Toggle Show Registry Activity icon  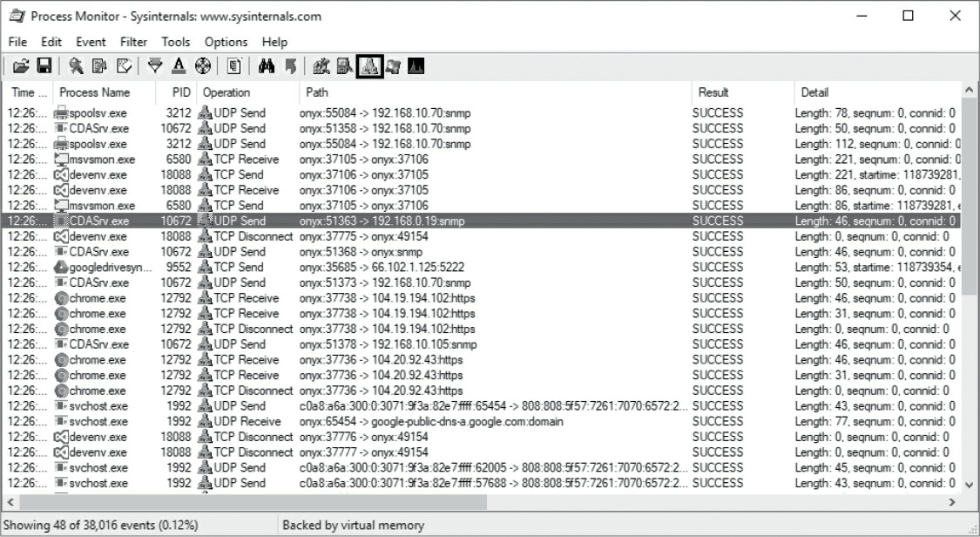321,66
